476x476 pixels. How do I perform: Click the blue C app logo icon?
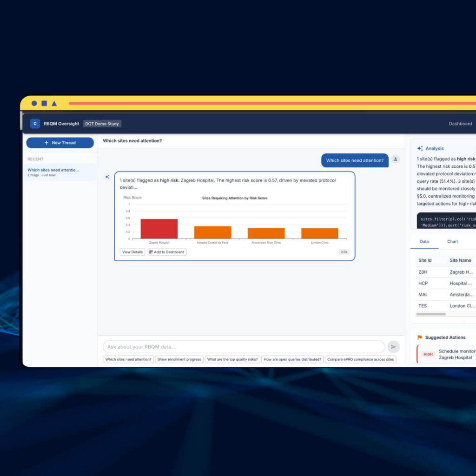tap(35, 124)
